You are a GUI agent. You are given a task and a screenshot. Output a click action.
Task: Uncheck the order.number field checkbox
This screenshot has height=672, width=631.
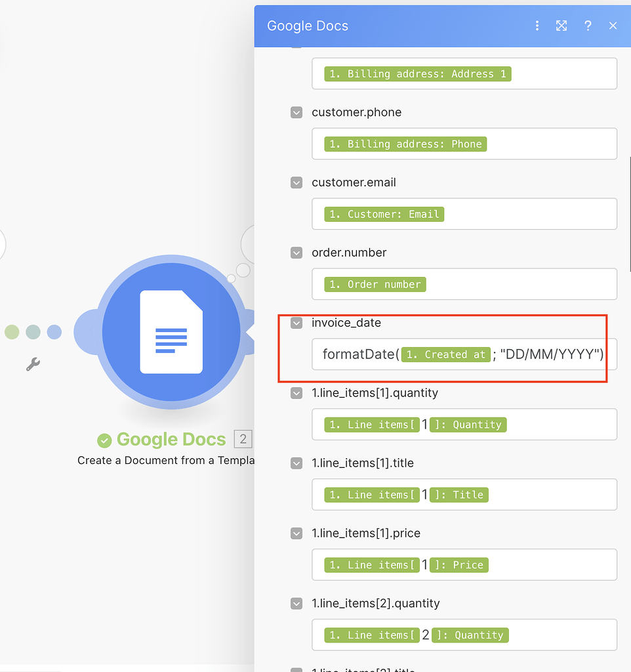click(296, 252)
